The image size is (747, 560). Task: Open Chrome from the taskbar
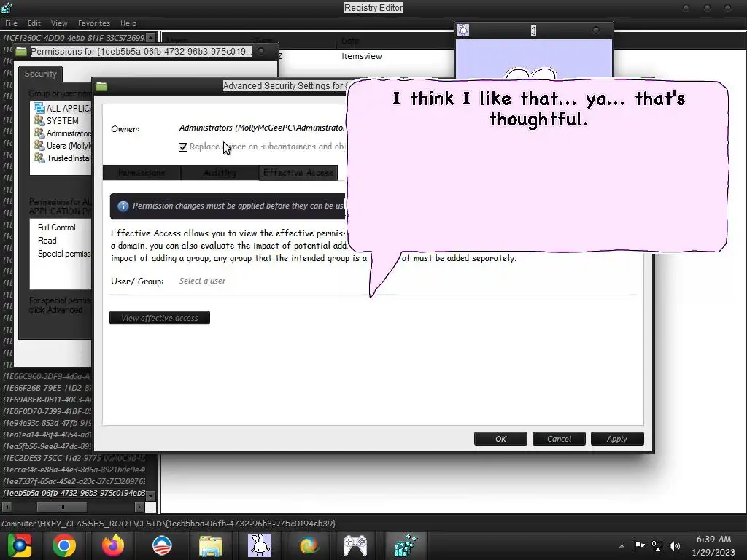coord(64,545)
